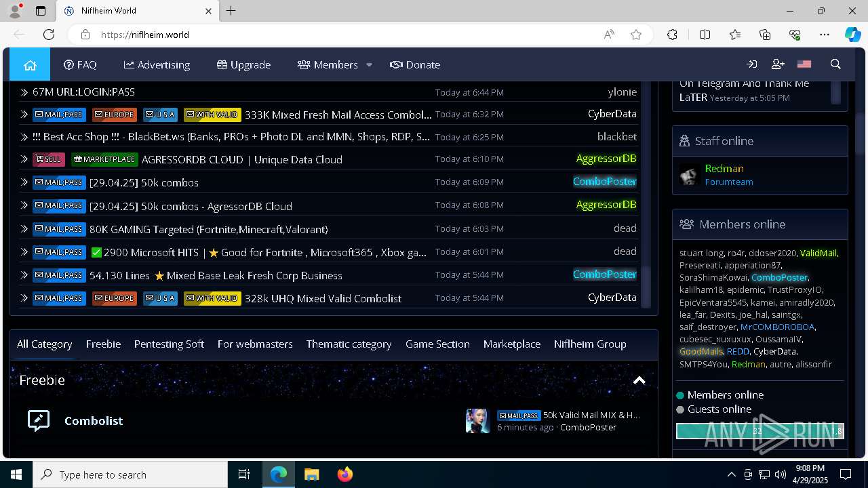The image size is (868, 488).
Task: Open ylonie user profile
Action: (623, 91)
